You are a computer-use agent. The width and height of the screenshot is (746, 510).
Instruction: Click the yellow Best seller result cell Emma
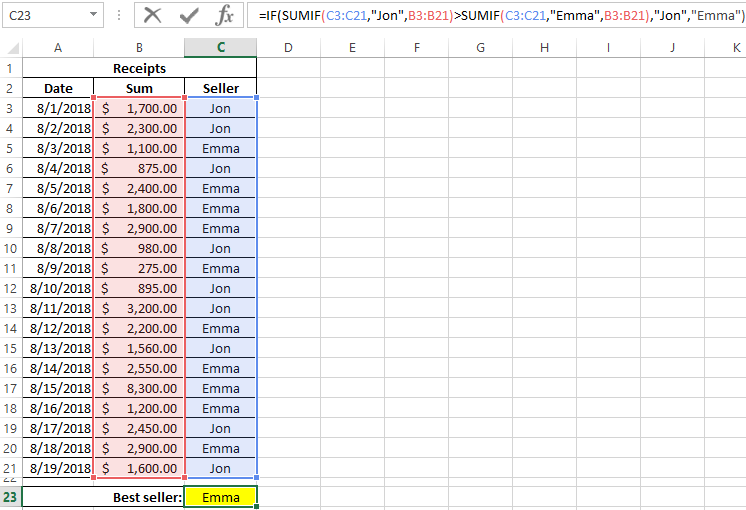(x=221, y=497)
